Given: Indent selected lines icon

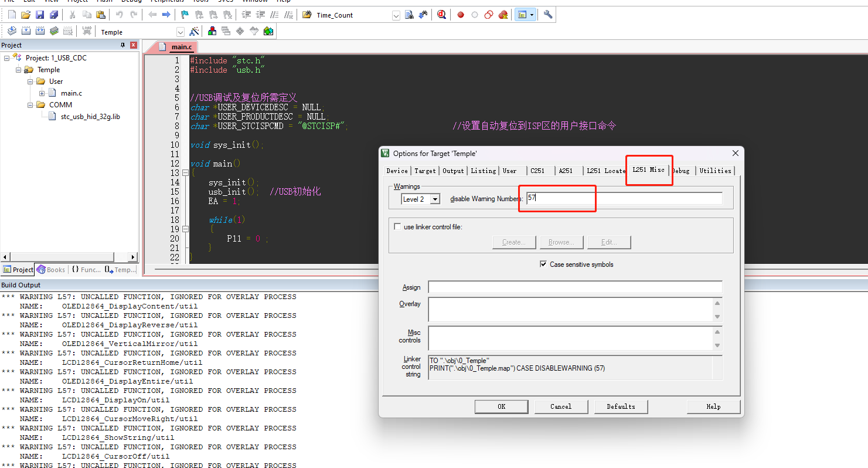Looking at the screenshot, I should [x=246, y=15].
